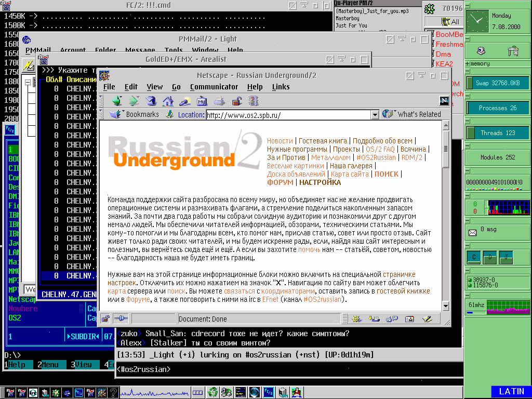Go to the Home page in Netscape
This screenshot has height=399, width=532.
pyautogui.click(x=168, y=101)
